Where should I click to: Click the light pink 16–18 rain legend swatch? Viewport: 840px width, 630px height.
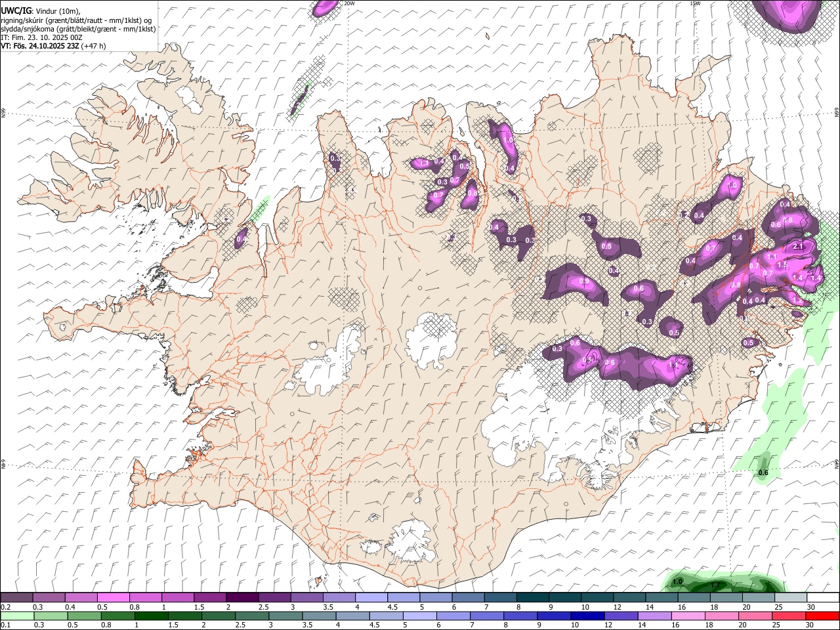click(x=689, y=616)
